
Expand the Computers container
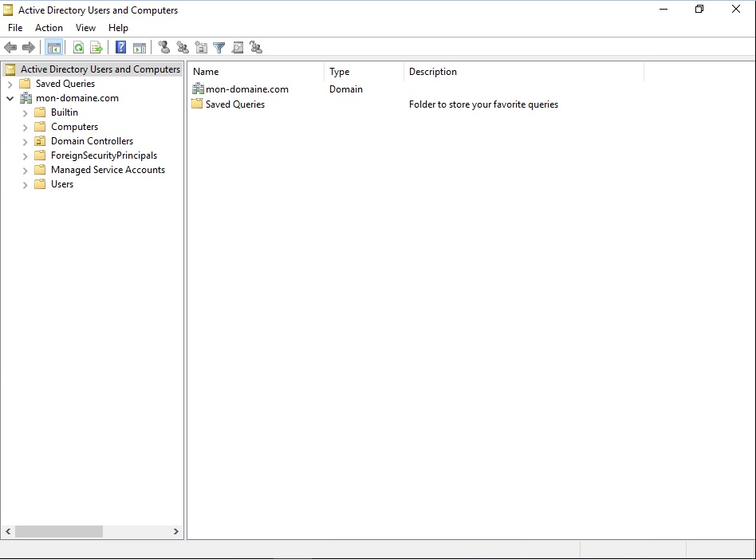pos(25,128)
